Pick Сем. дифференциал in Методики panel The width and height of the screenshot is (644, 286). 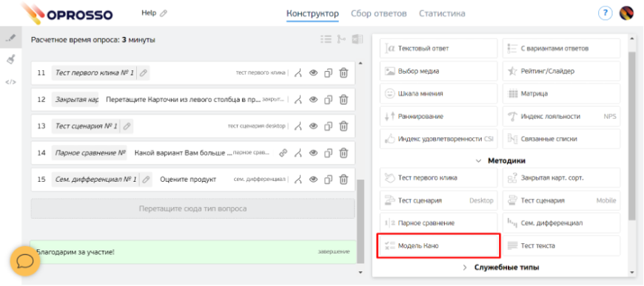point(561,222)
